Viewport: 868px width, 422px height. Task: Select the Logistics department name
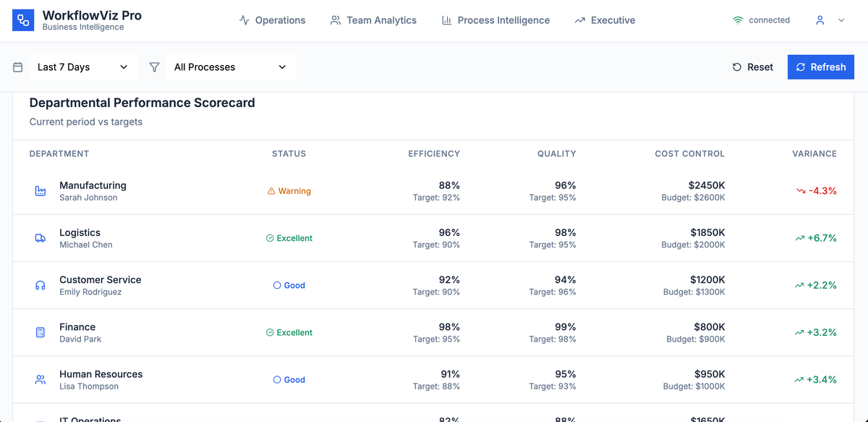tap(80, 232)
